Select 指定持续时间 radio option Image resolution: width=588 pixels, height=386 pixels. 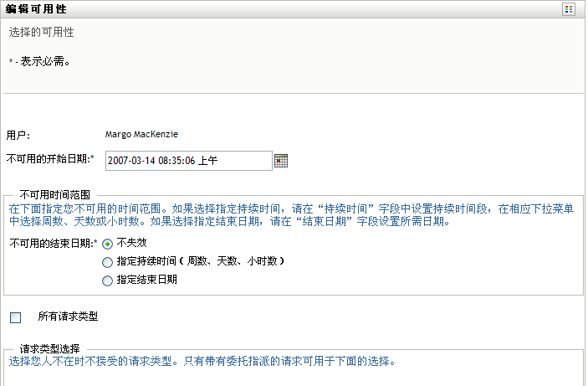pyautogui.click(x=107, y=262)
